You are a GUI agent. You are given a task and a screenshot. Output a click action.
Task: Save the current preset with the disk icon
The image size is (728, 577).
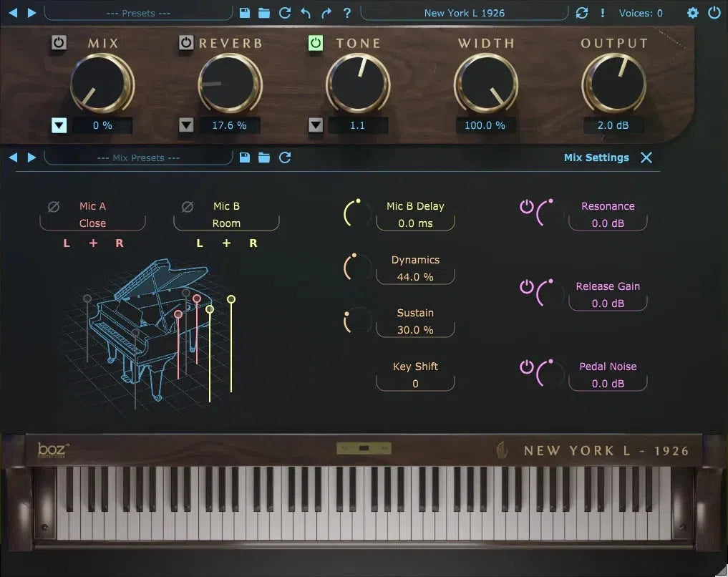pyautogui.click(x=245, y=13)
